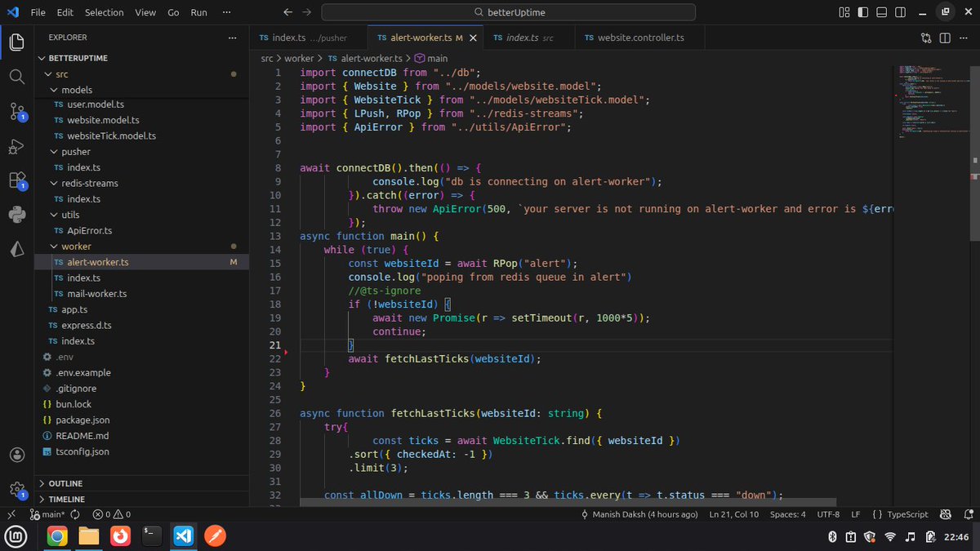
Task: Collapse the BETTERUPTIME root folder
Action: (x=42, y=59)
